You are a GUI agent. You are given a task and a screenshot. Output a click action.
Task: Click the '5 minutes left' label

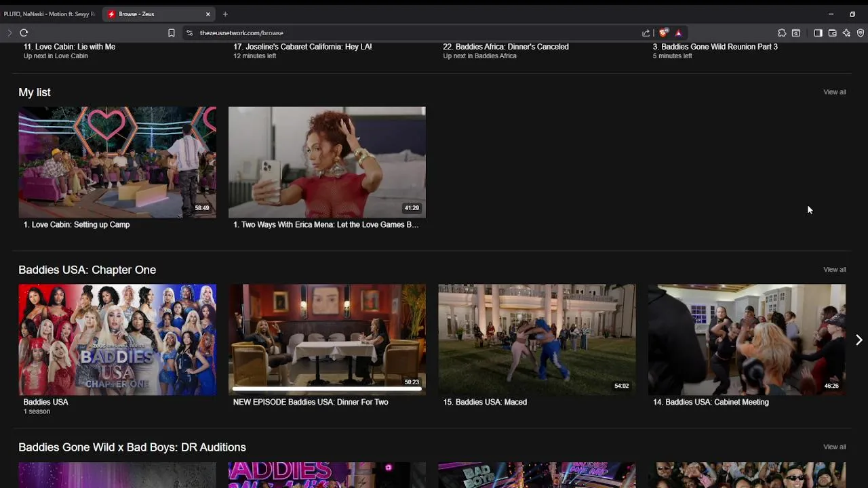click(672, 56)
